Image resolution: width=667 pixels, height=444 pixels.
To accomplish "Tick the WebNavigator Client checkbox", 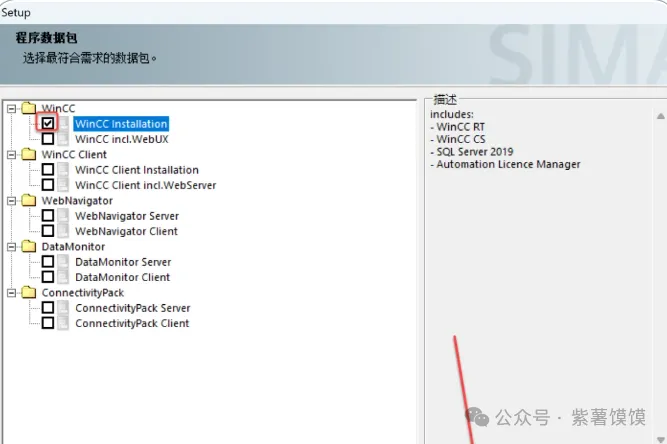I will click(x=48, y=231).
